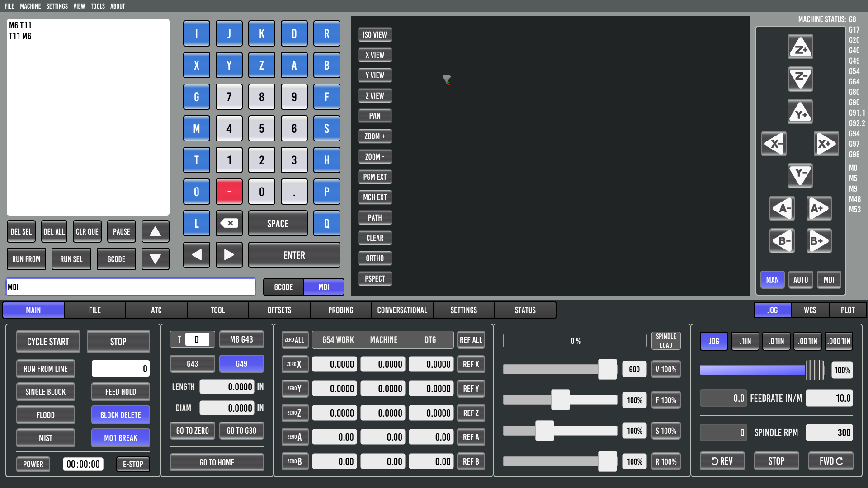
Task: Toggle Block Delete option
Action: pos(120,415)
